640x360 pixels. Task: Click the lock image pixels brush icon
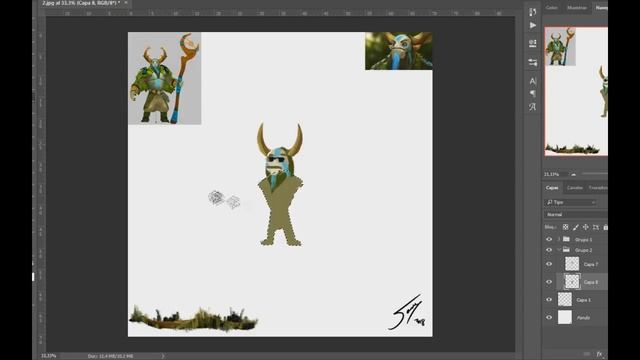point(576,227)
